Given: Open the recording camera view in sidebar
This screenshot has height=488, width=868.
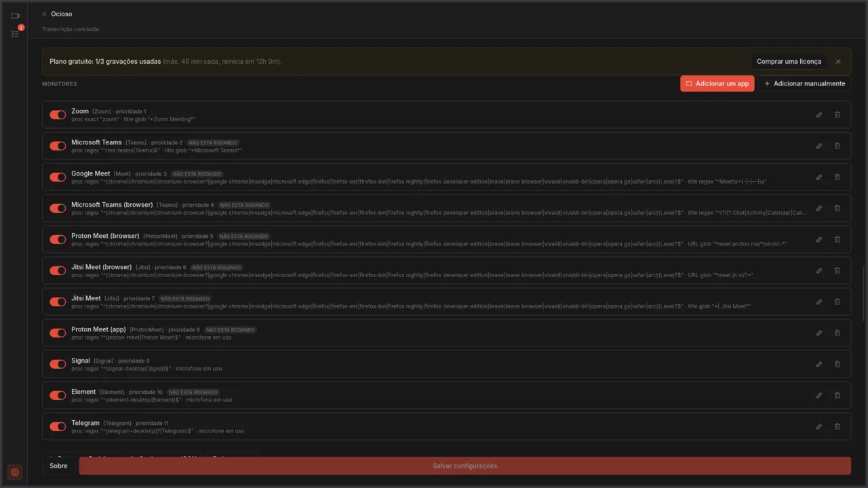Looking at the screenshot, I should tap(15, 16).
